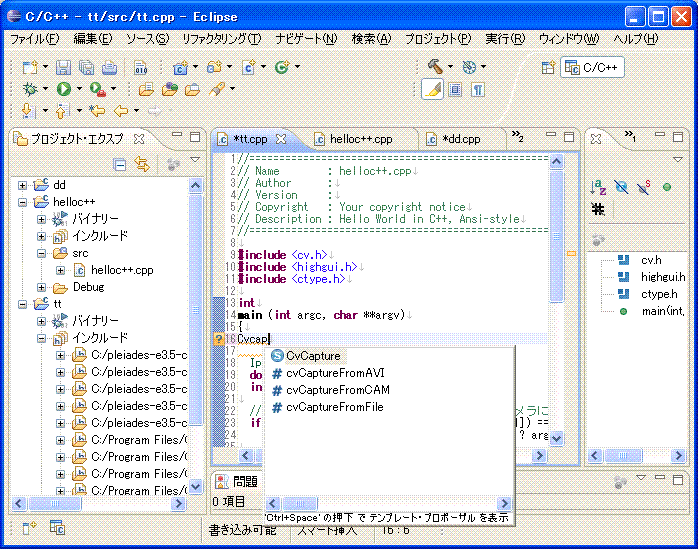Screen dimensions: 698x549
Task: Toggle Block Selection mode button
Action: [455, 89]
